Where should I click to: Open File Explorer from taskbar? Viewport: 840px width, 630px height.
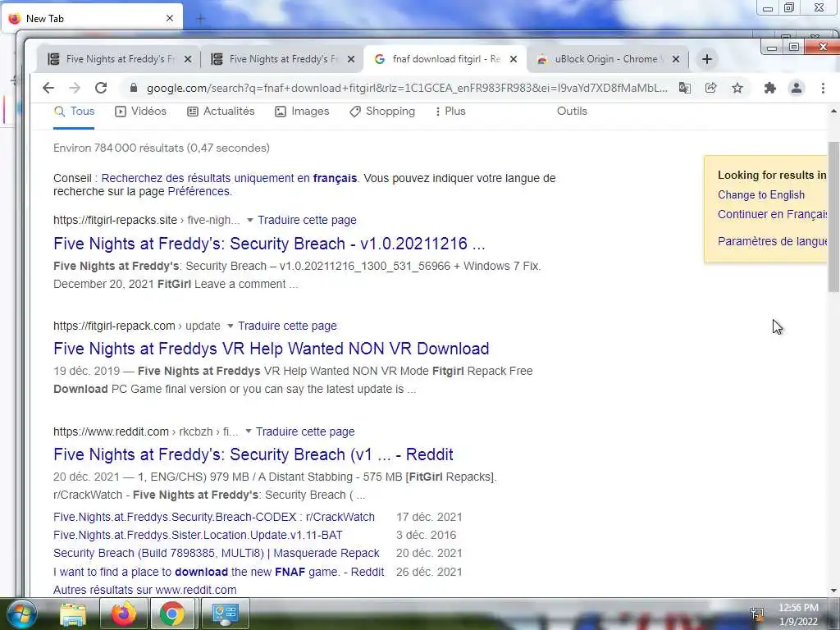coord(73,614)
